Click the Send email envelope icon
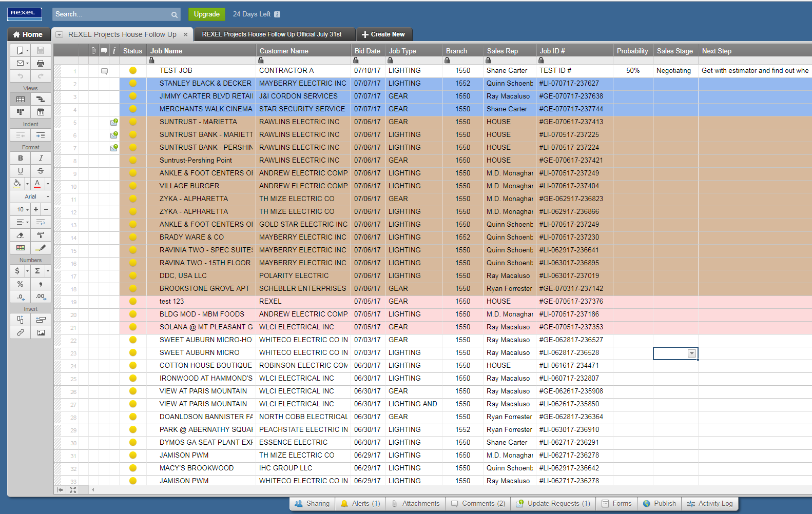812x514 pixels. click(x=20, y=63)
